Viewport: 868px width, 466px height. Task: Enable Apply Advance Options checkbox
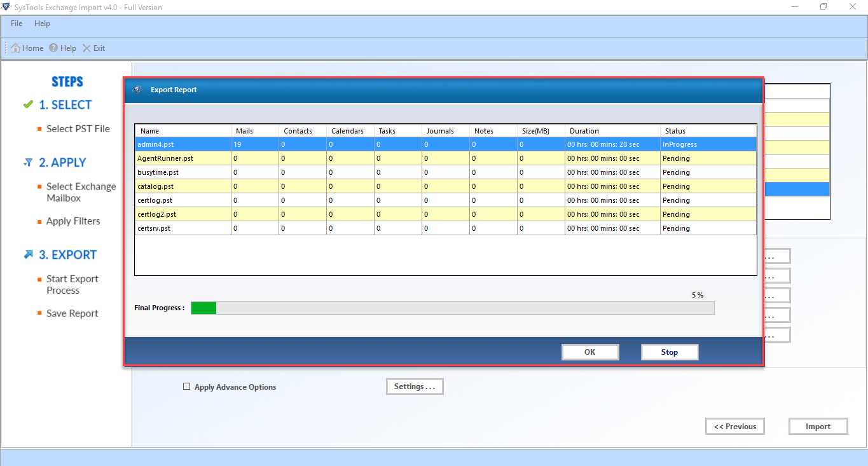186,386
